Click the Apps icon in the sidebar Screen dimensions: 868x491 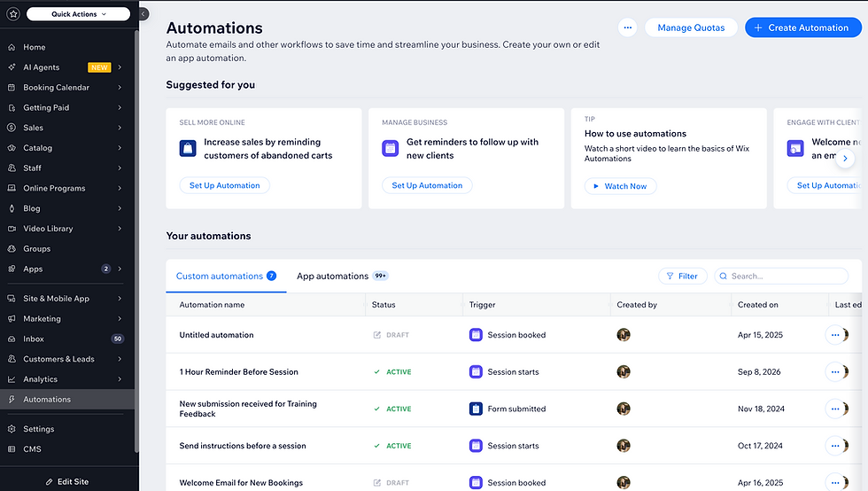(12, 269)
